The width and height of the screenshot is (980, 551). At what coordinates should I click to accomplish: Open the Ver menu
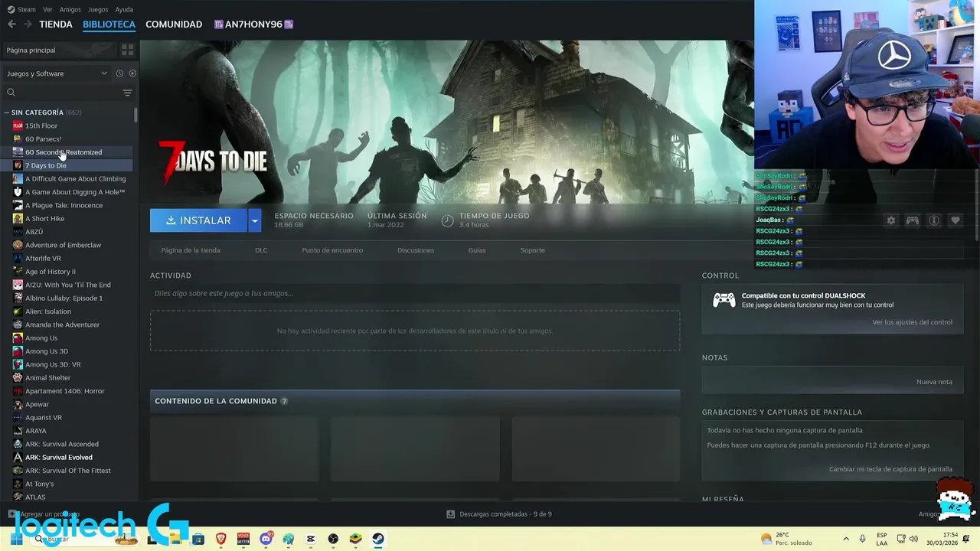47,9
